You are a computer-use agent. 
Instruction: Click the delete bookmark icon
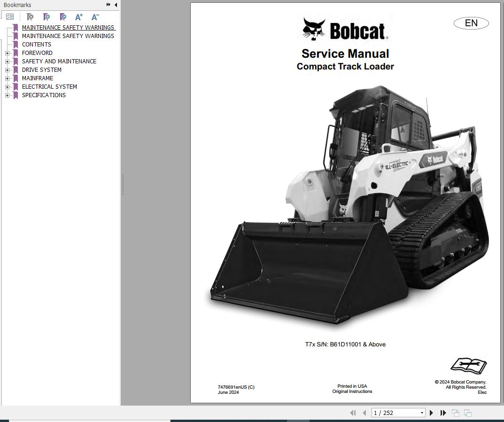pyautogui.click(x=30, y=17)
